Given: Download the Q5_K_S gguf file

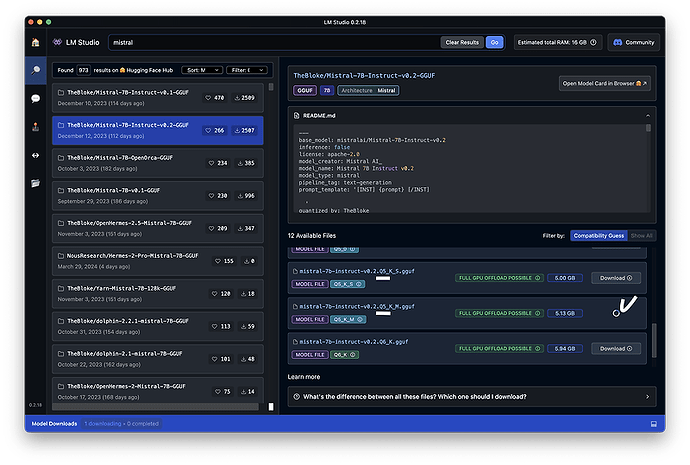Looking at the screenshot, I should click(x=616, y=278).
